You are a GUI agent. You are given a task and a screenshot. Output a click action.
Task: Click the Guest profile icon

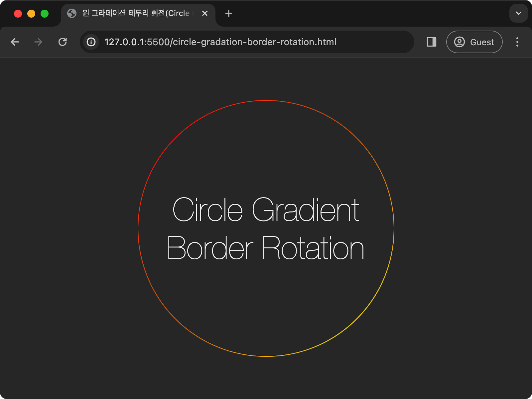(x=460, y=42)
